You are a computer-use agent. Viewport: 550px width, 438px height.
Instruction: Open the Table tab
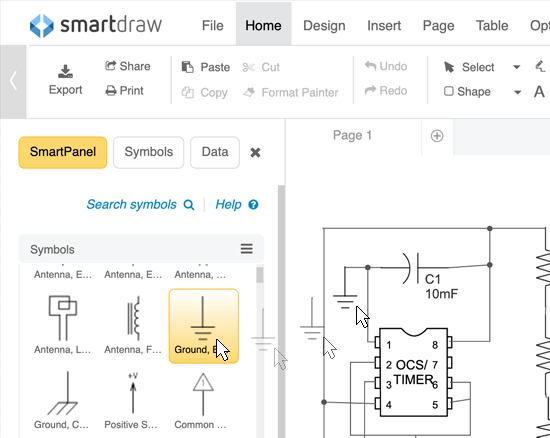(492, 26)
